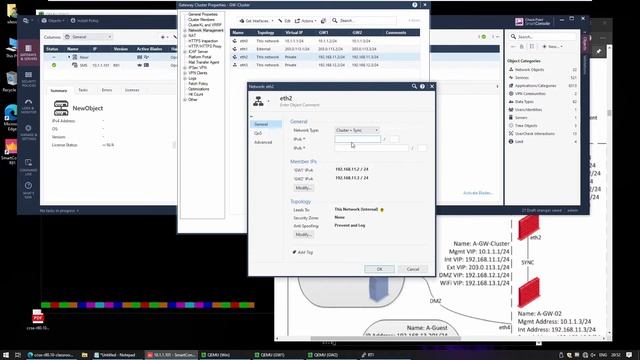
Task: Open Services category in the objects panel
Action: 522,78
